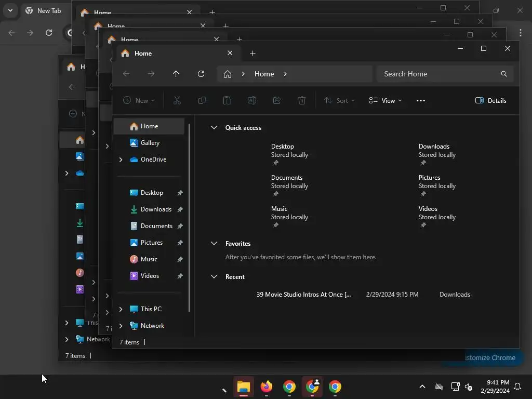The height and width of the screenshot is (399, 532).
Task: Select the Home tab in front window
Action: pyautogui.click(x=177, y=54)
